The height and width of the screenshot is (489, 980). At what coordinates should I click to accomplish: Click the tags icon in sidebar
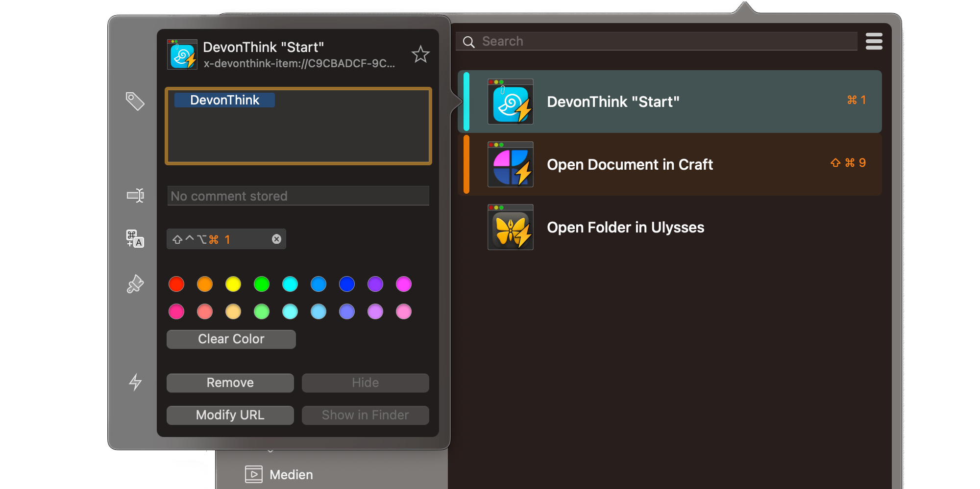tap(135, 101)
